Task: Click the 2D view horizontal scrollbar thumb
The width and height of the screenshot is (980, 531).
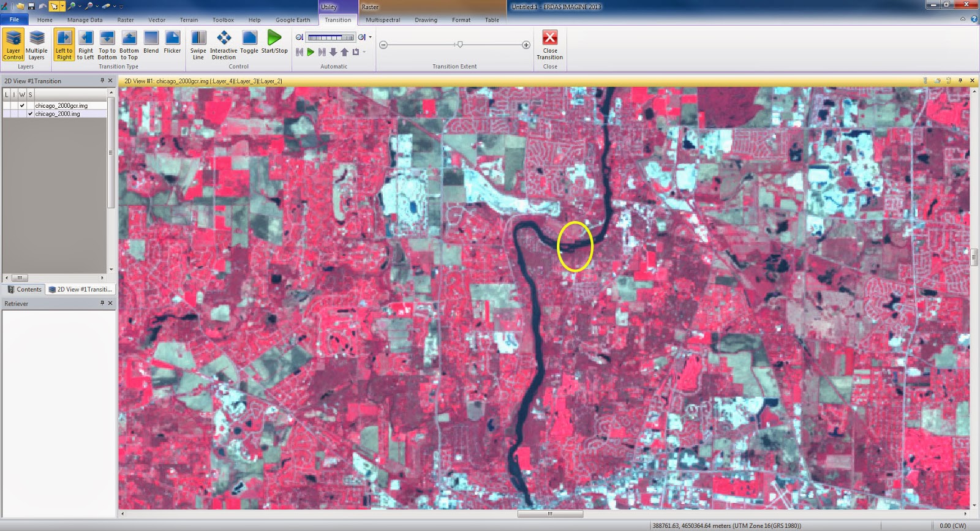Action: pyautogui.click(x=550, y=514)
